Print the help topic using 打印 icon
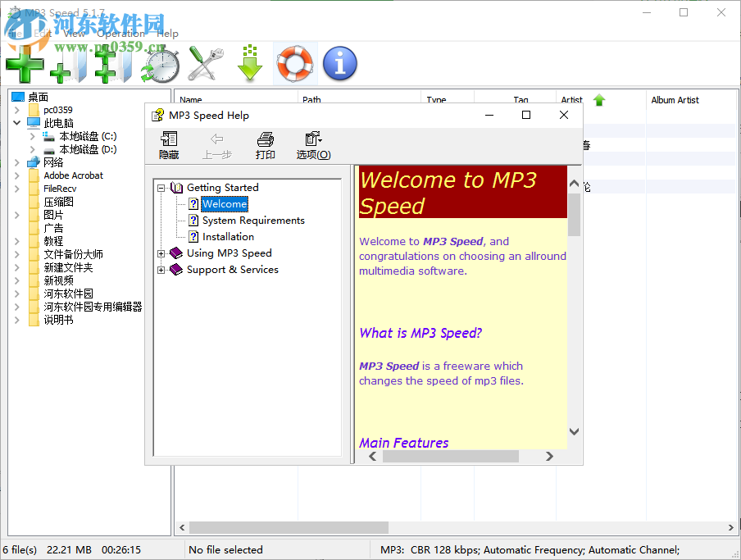The image size is (741, 560). [x=265, y=145]
